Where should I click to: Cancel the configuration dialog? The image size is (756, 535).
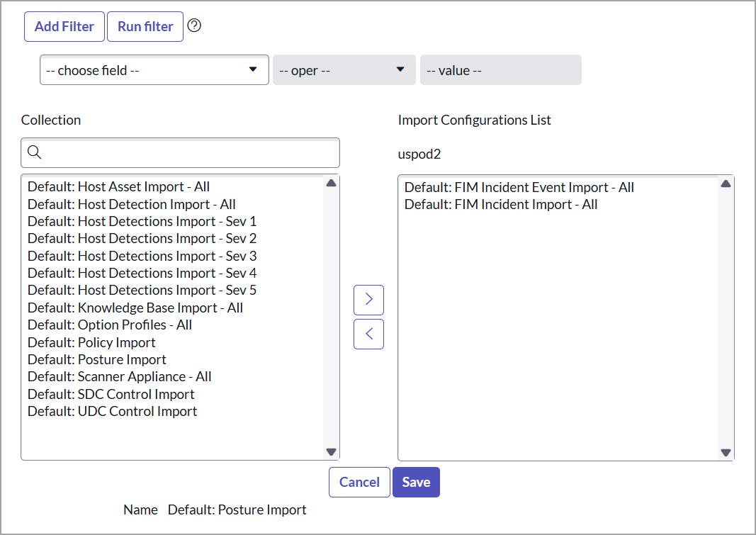pos(359,482)
